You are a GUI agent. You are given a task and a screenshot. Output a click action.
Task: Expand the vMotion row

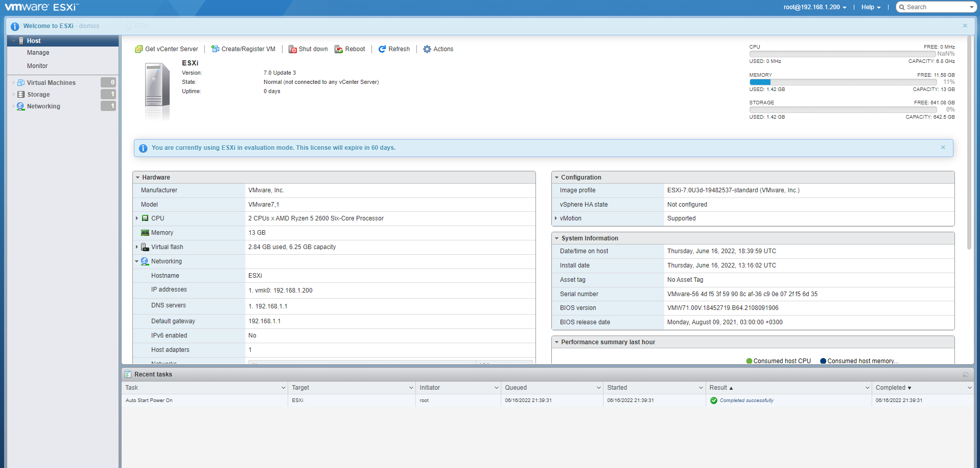tap(556, 218)
